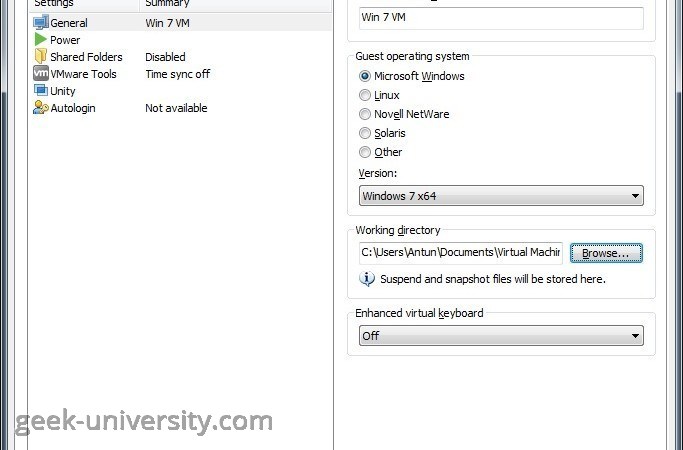This screenshot has height=450, width=683.
Task: Select the Autologin settings entry
Action: 180,108
